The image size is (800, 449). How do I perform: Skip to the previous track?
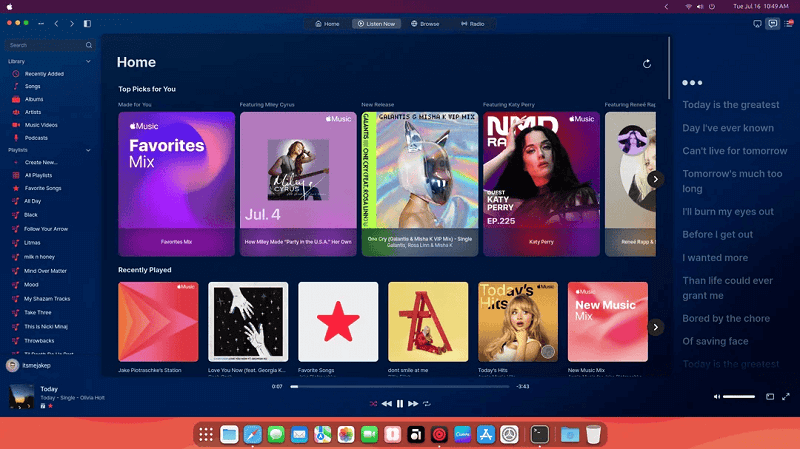click(x=387, y=404)
